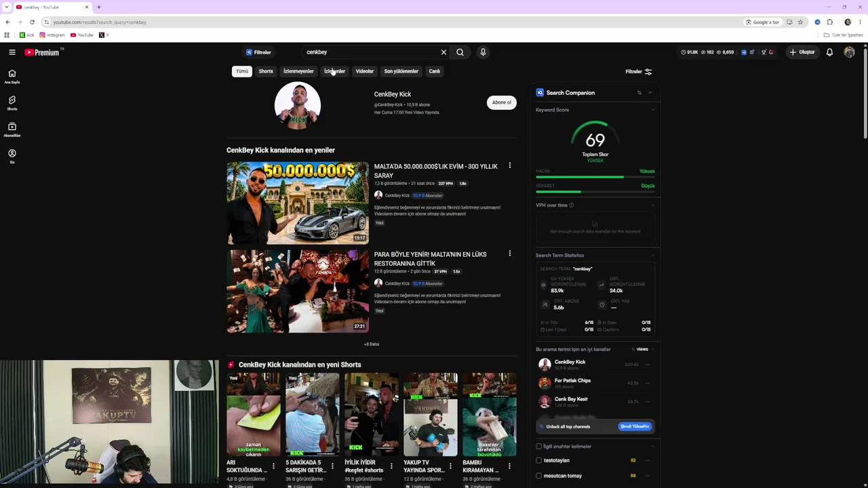Collapse the top channels section chevron
This screenshot has width=868, height=488.
653,349
